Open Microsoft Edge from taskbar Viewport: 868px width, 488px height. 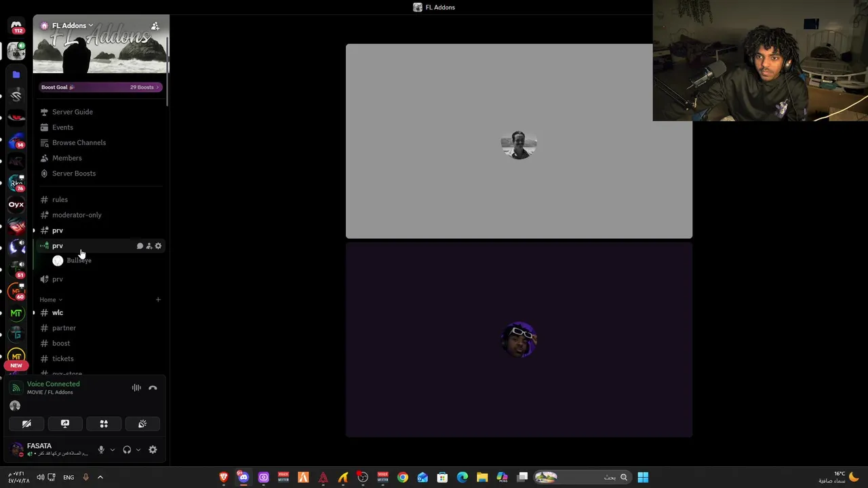click(x=462, y=478)
